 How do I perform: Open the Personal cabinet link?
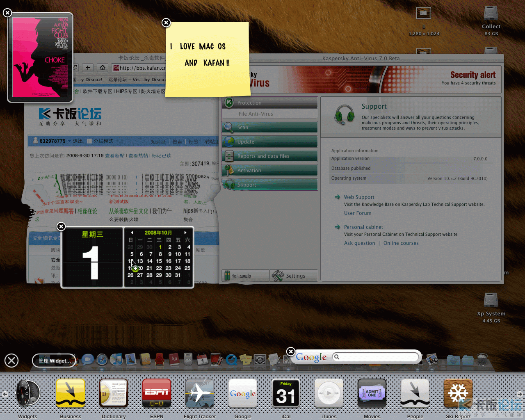point(363,227)
